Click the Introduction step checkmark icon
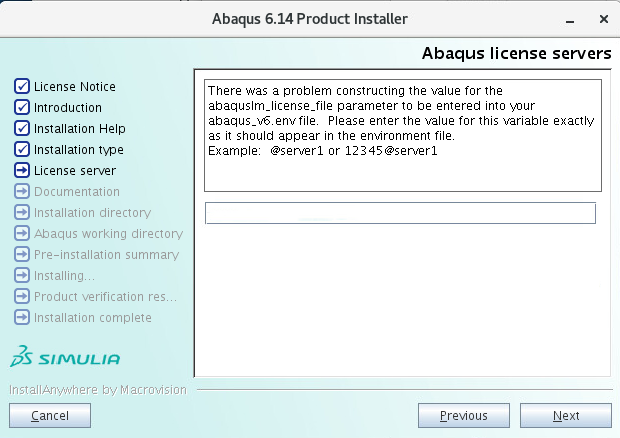Viewport: 620px width, 438px height. pos(22,107)
